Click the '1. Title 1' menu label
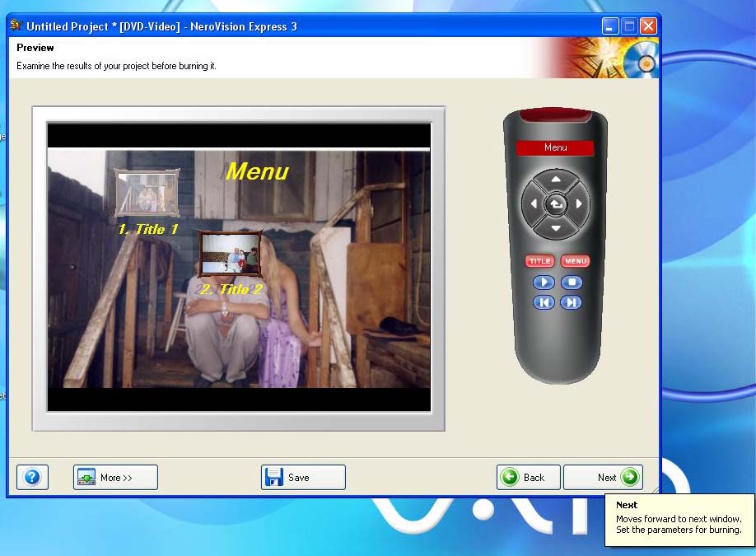 tap(148, 229)
